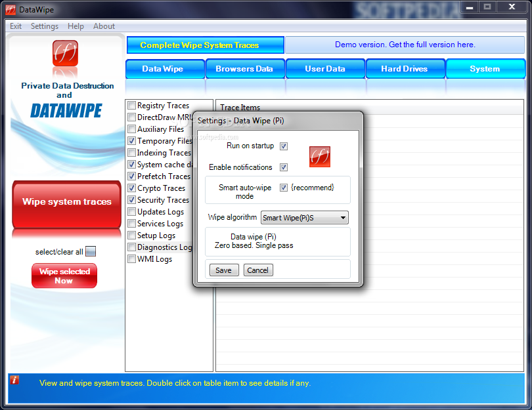Image resolution: width=532 pixels, height=410 pixels.
Task: Minimize the DataWipe window
Action: [x=470, y=7]
